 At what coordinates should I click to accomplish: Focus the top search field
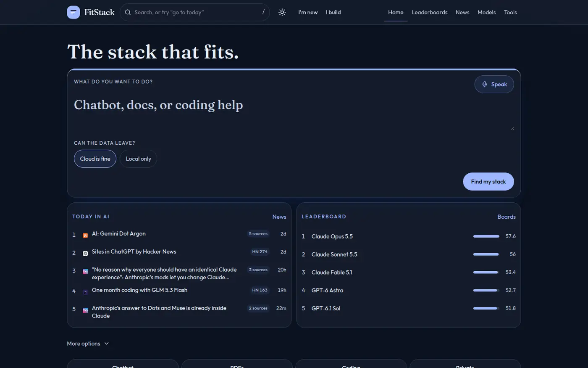(194, 12)
